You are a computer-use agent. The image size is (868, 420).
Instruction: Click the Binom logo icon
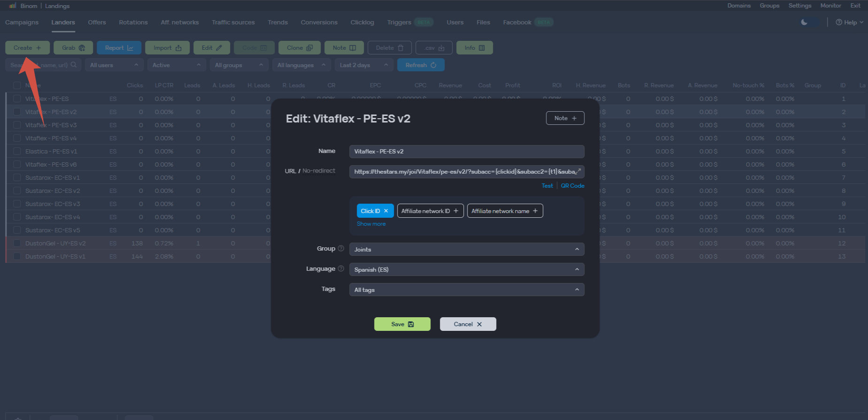tap(13, 6)
